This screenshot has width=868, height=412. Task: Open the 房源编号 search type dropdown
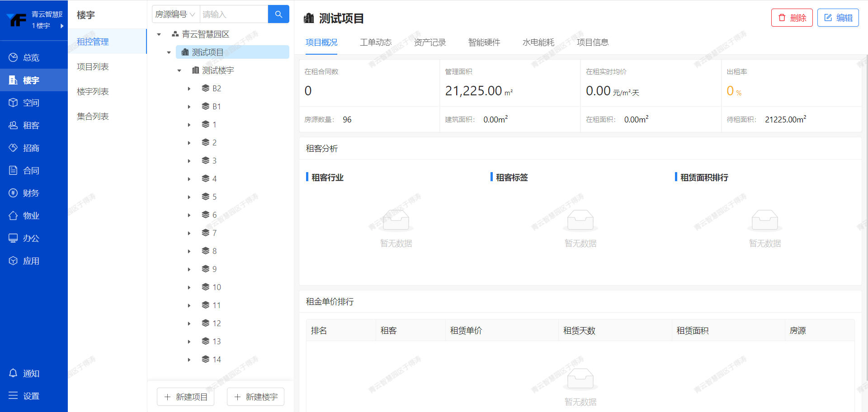coord(175,14)
